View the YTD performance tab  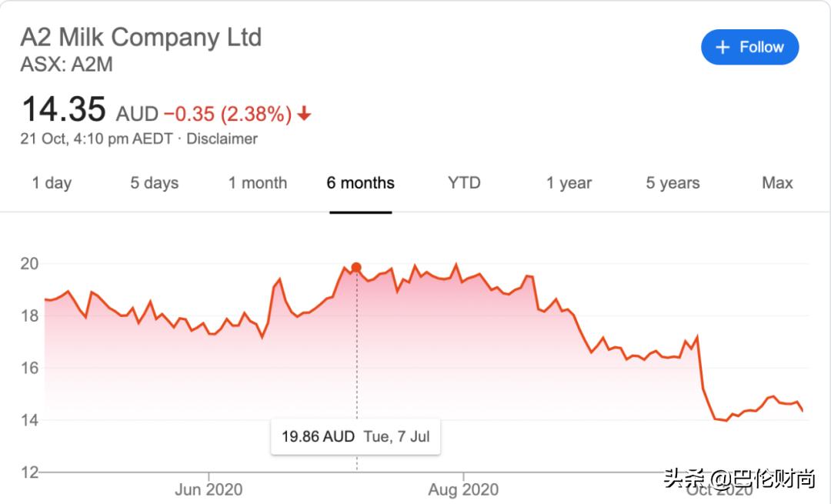(463, 183)
